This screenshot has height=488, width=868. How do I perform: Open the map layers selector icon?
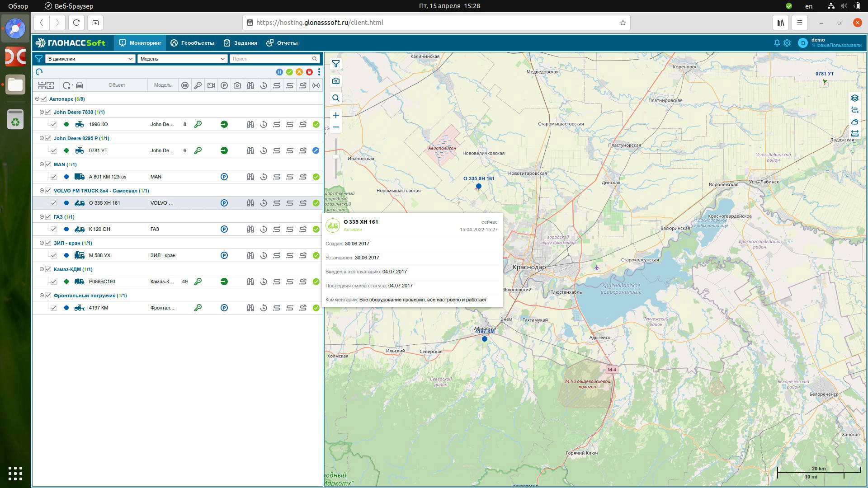point(854,98)
